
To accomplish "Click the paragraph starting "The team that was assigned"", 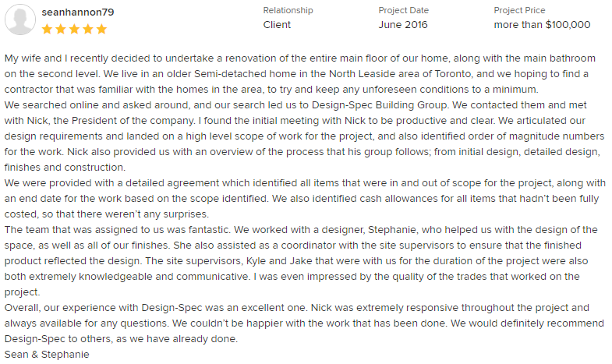I will tap(304, 260).
